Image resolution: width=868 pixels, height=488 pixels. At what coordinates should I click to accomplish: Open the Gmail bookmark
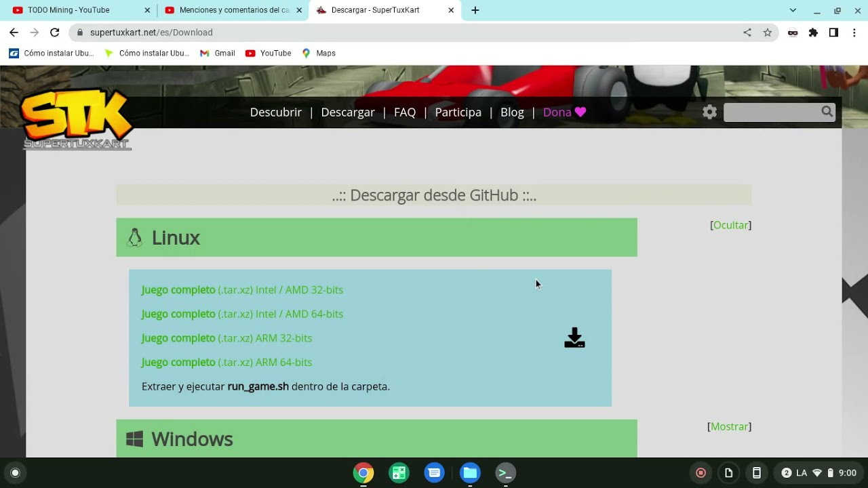217,53
